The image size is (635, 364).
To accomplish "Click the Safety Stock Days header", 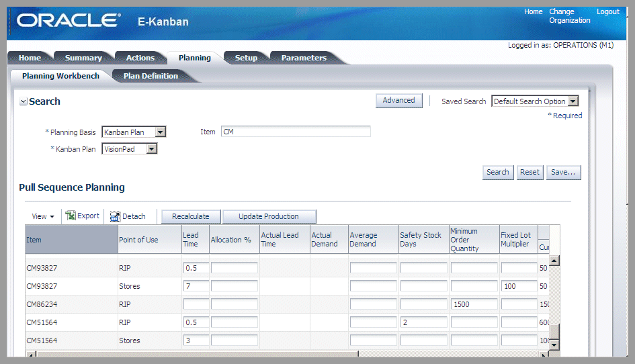I will [423, 240].
